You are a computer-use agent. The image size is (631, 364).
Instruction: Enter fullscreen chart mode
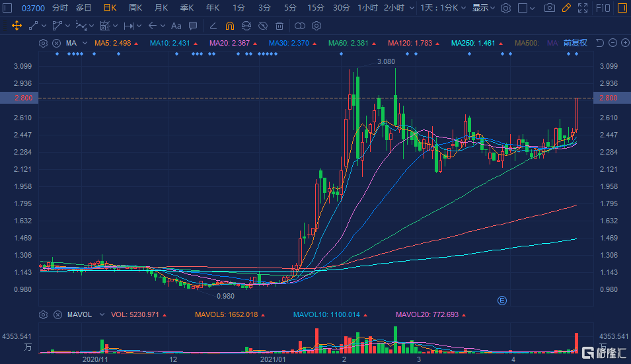[x=583, y=8]
